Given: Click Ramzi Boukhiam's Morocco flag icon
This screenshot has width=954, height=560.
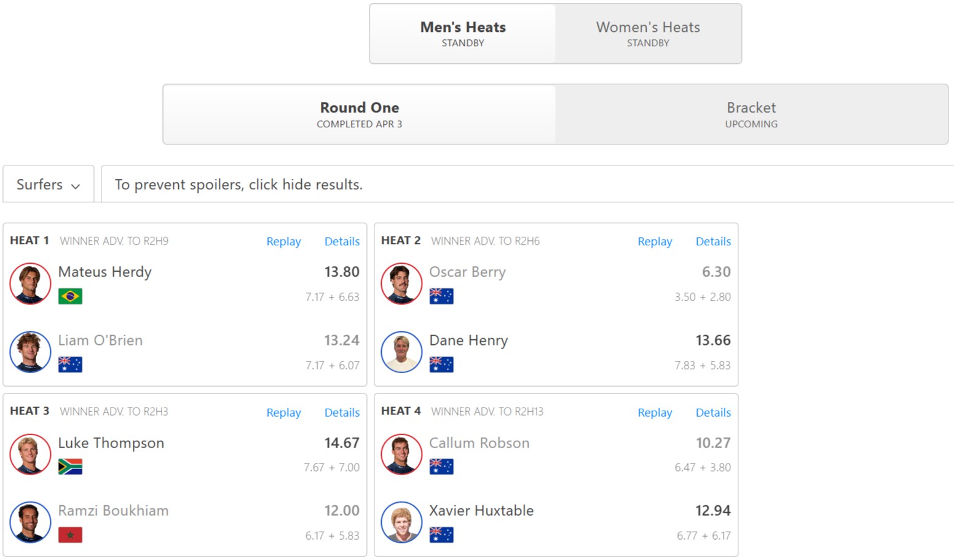Looking at the screenshot, I should click(x=70, y=535).
